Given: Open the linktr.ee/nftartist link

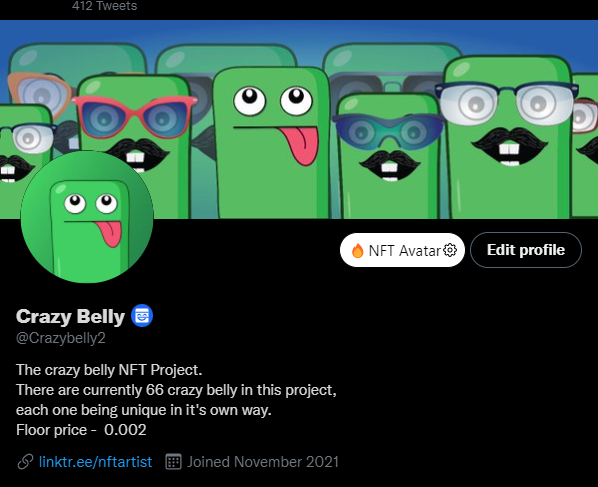Looking at the screenshot, I should [95, 462].
